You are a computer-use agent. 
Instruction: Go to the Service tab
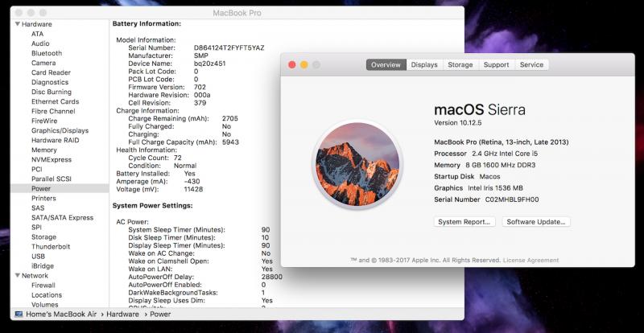click(x=531, y=64)
